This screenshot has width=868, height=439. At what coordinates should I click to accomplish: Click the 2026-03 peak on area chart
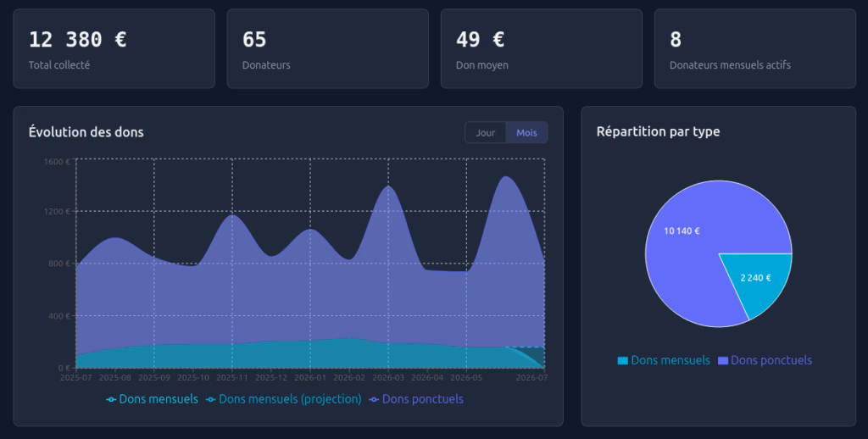point(388,186)
